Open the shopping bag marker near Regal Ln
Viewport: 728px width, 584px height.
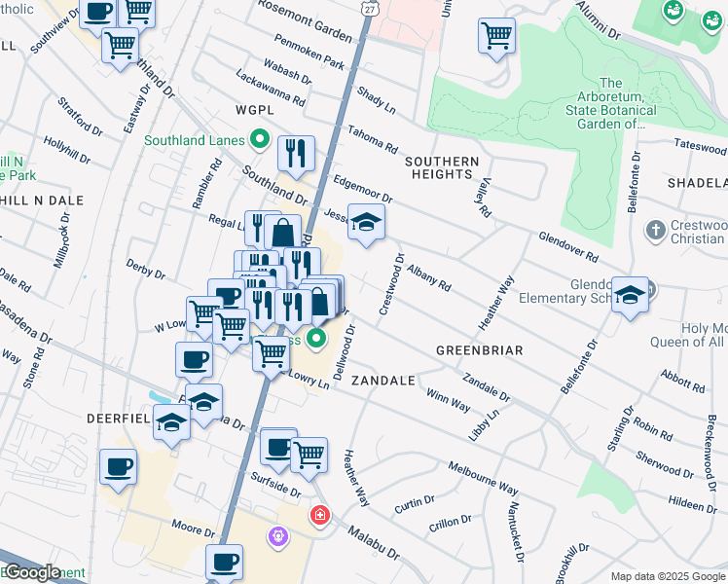click(x=282, y=232)
